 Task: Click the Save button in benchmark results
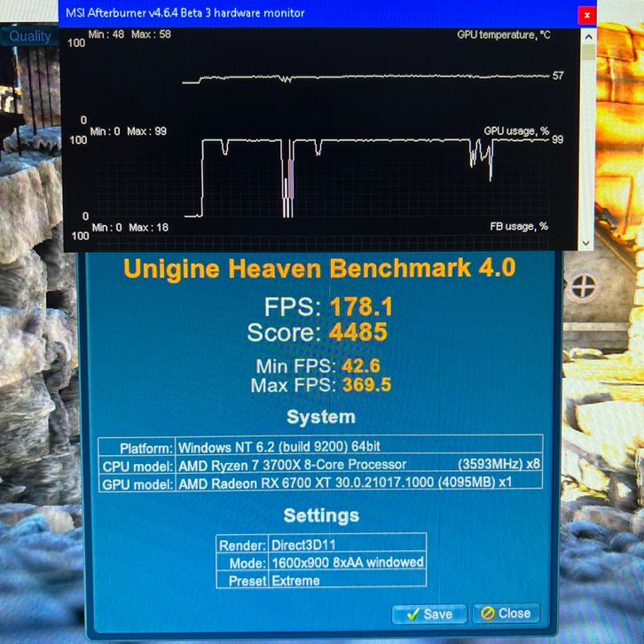429,613
